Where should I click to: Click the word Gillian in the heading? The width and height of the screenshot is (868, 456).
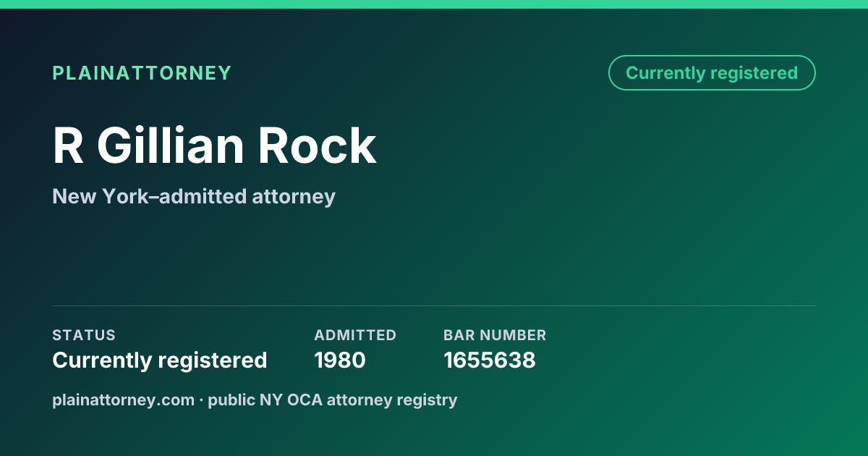[x=171, y=146]
